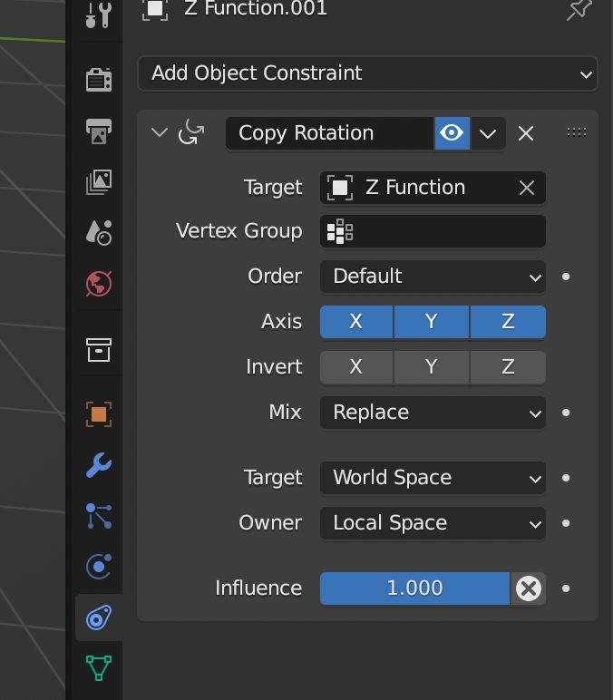The height and width of the screenshot is (700, 613).
Task: Open the Modifiers wrench icon
Action: tap(99, 465)
